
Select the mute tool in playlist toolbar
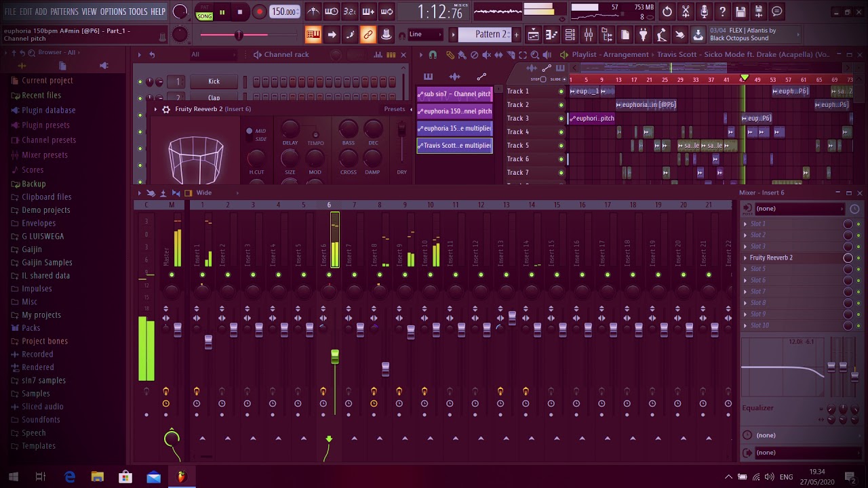(486, 55)
